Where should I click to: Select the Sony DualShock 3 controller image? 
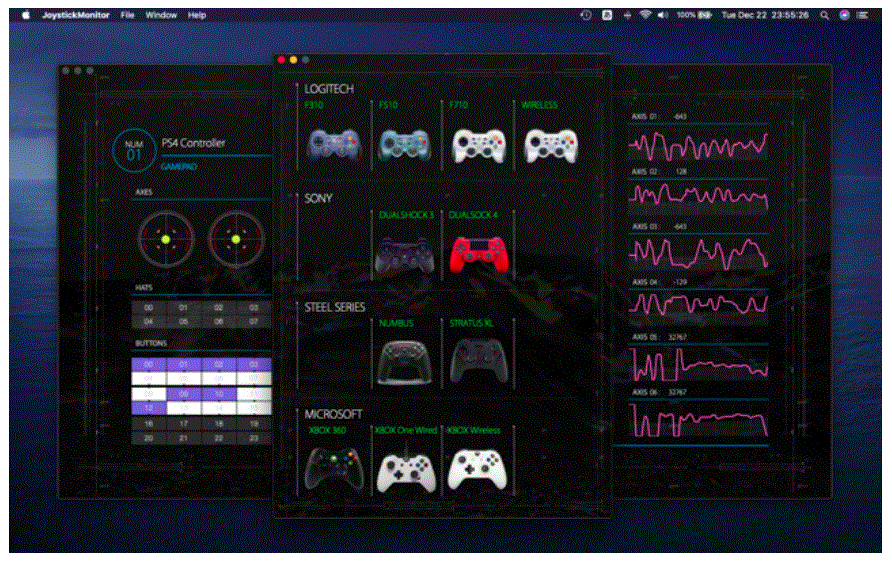point(404,256)
